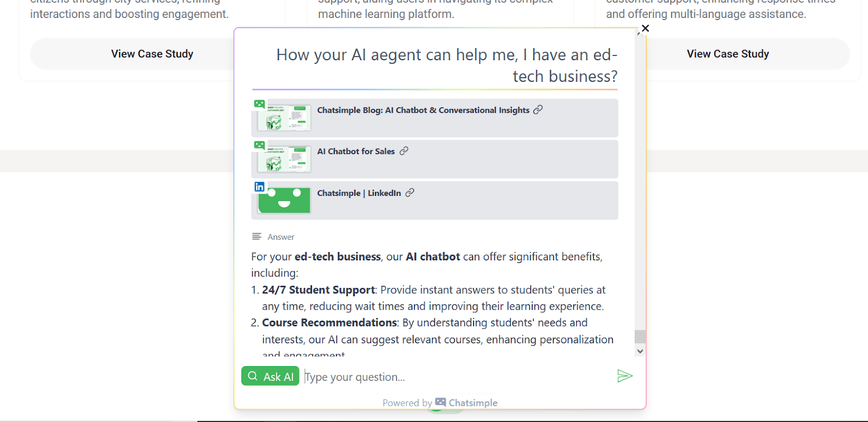868x422 pixels.
Task: Focus the 'Type your question...' input field
Action: click(x=456, y=377)
